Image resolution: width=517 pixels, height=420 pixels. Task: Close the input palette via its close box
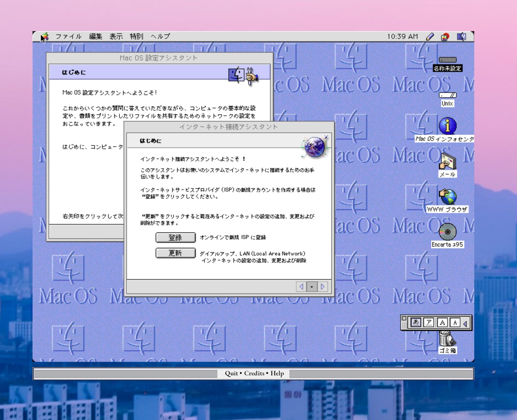tap(404, 318)
